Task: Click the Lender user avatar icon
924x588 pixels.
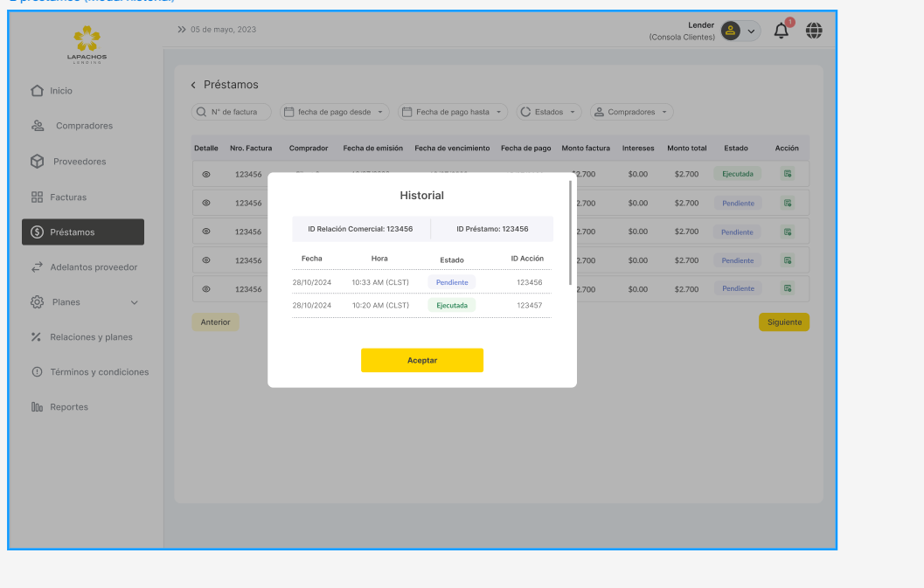Action: [x=731, y=31]
